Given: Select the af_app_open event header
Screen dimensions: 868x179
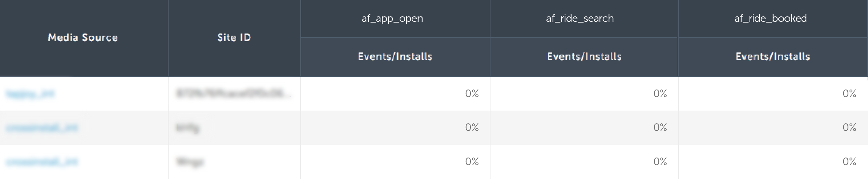Looking at the screenshot, I should pyautogui.click(x=392, y=19).
